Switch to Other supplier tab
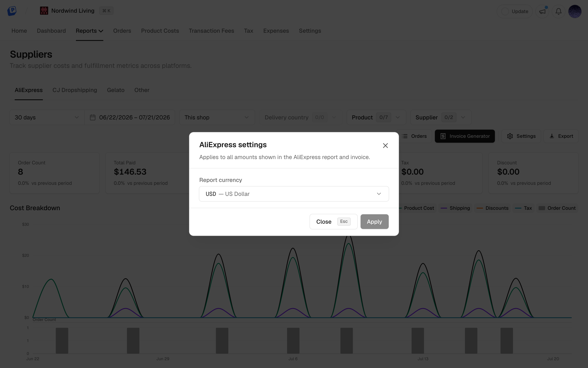 tap(142, 90)
